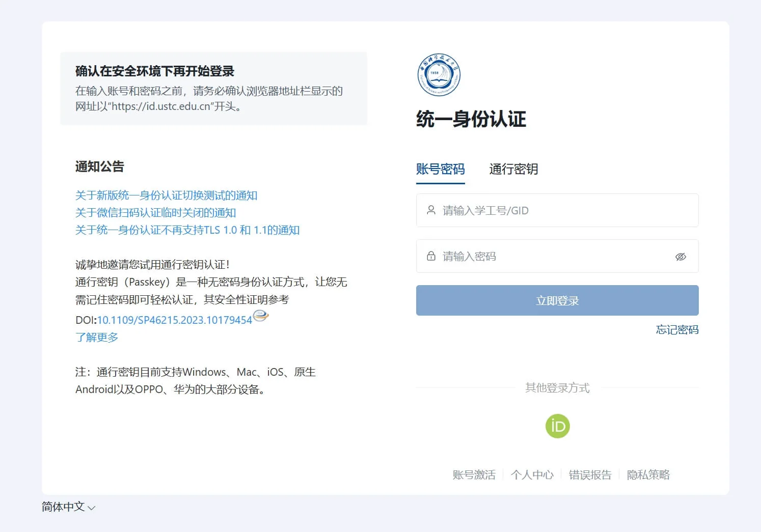Image resolution: width=761 pixels, height=532 pixels.
Task: Click the small badge icon after DOI link
Action: click(261, 316)
